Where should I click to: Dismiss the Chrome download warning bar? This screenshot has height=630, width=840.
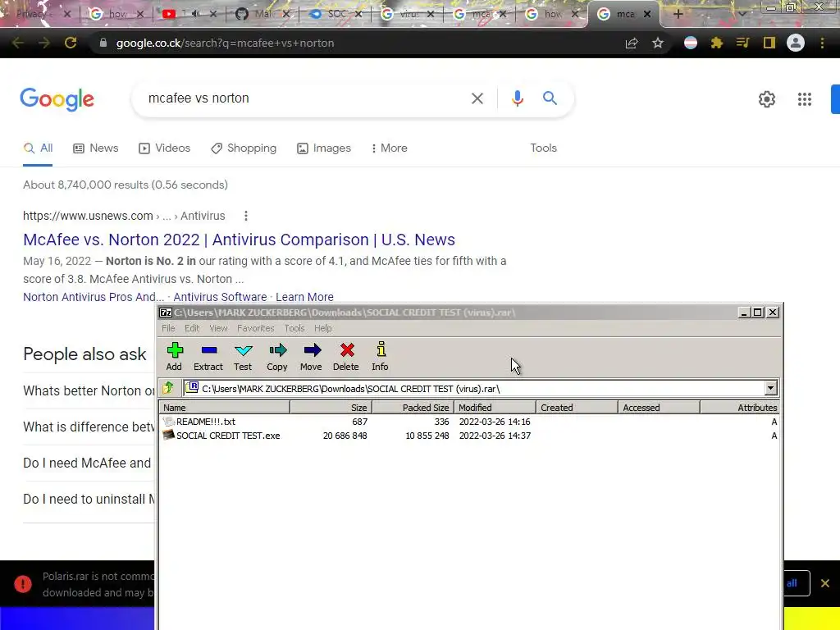(x=825, y=583)
